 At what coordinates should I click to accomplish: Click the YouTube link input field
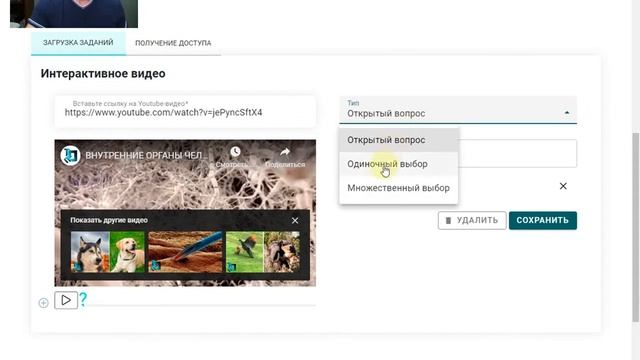click(x=185, y=111)
